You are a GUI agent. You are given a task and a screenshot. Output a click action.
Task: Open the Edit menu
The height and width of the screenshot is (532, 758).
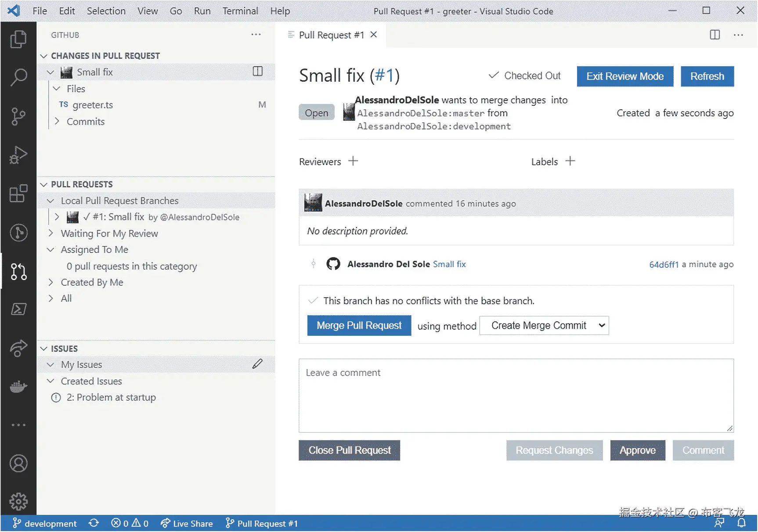point(67,11)
